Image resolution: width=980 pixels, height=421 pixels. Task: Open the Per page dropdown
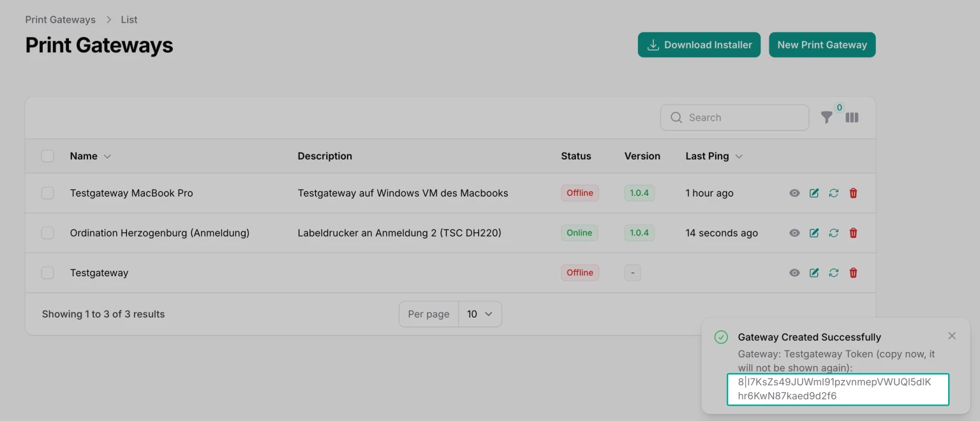(x=480, y=314)
